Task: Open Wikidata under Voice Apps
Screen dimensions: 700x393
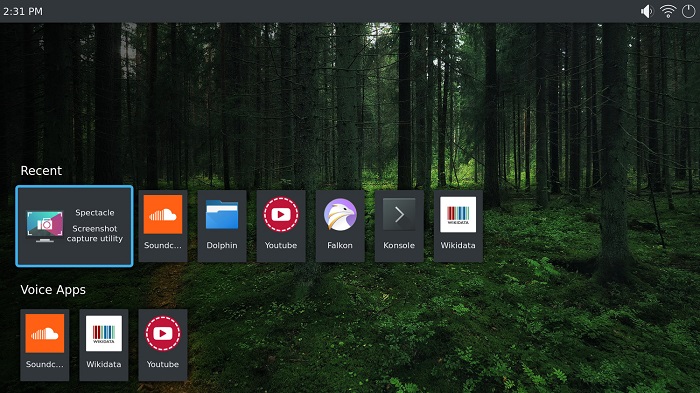Action: pyautogui.click(x=104, y=345)
